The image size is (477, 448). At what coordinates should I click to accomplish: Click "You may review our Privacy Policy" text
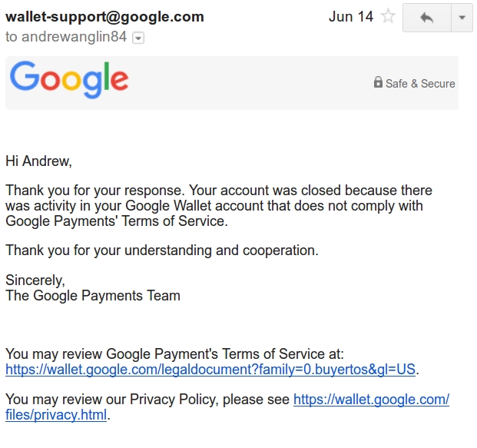pyautogui.click(x=147, y=400)
